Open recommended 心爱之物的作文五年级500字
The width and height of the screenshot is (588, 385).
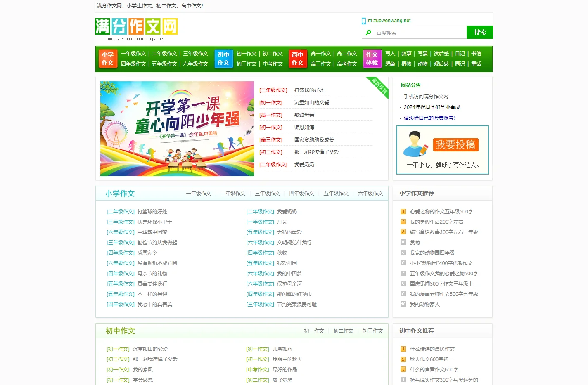tap(441, 212)
